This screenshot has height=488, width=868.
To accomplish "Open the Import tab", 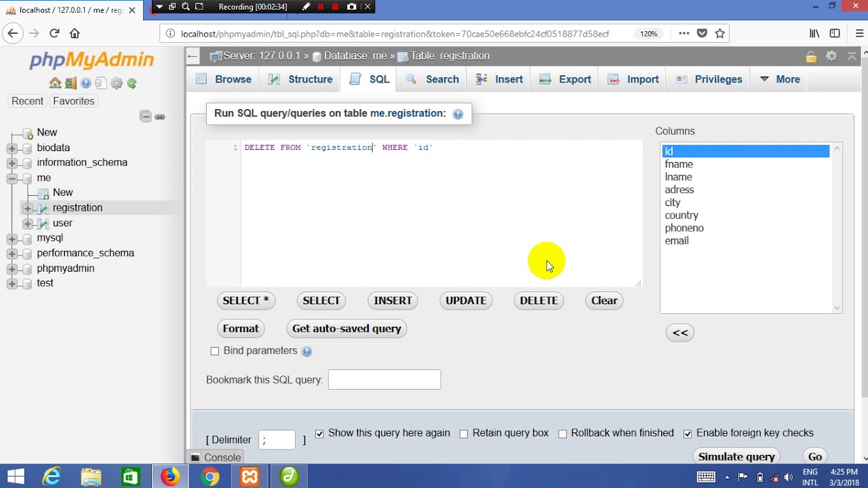I will (633, 79).
